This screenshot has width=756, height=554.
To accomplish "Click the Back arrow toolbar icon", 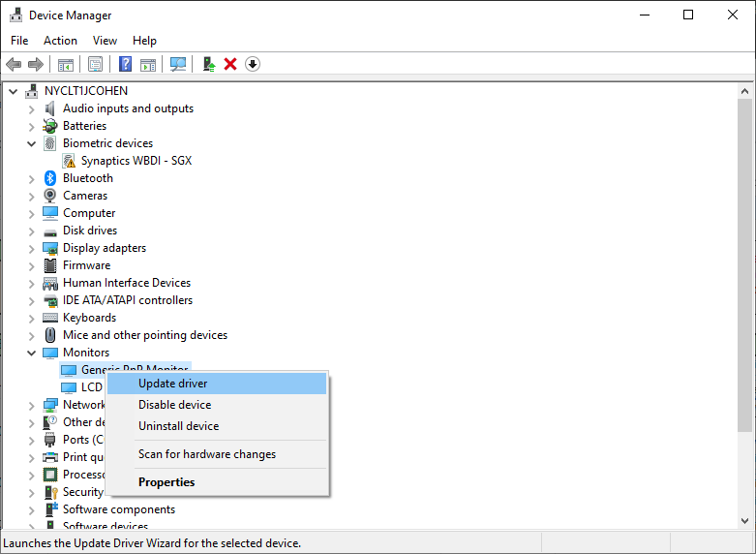I will tap(14, 64).
